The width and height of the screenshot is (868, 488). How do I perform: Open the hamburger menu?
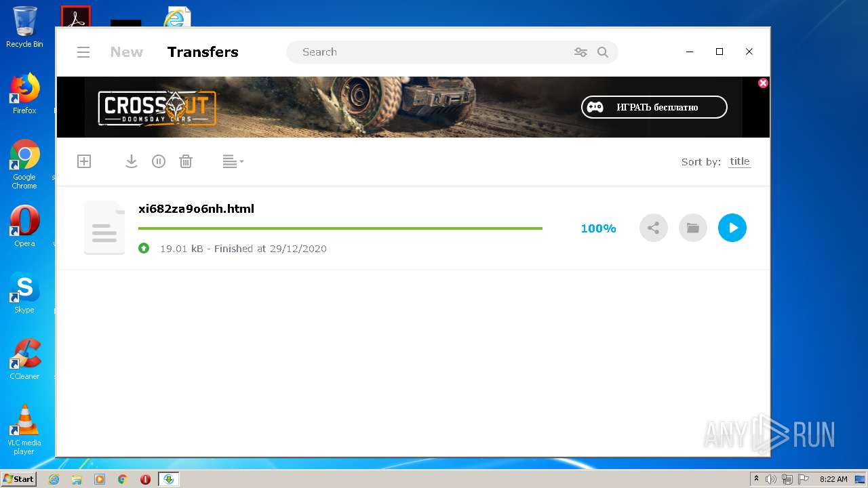83,52
